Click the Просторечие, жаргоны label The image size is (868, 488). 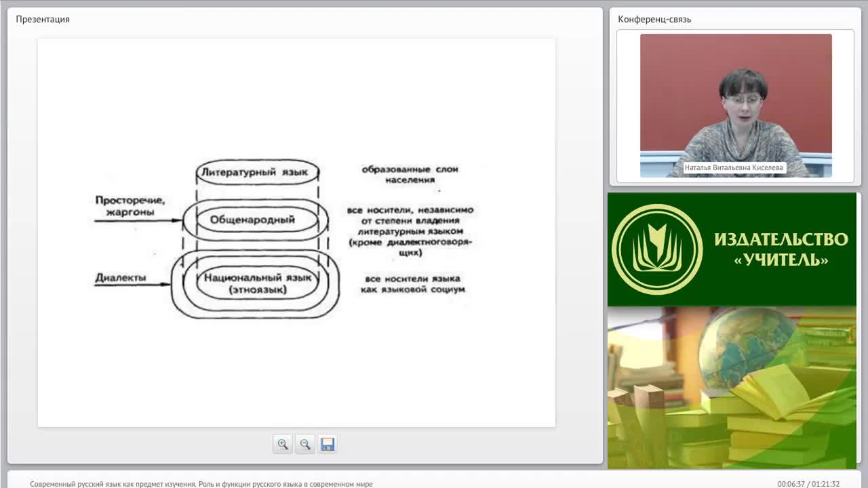point(130,206)
